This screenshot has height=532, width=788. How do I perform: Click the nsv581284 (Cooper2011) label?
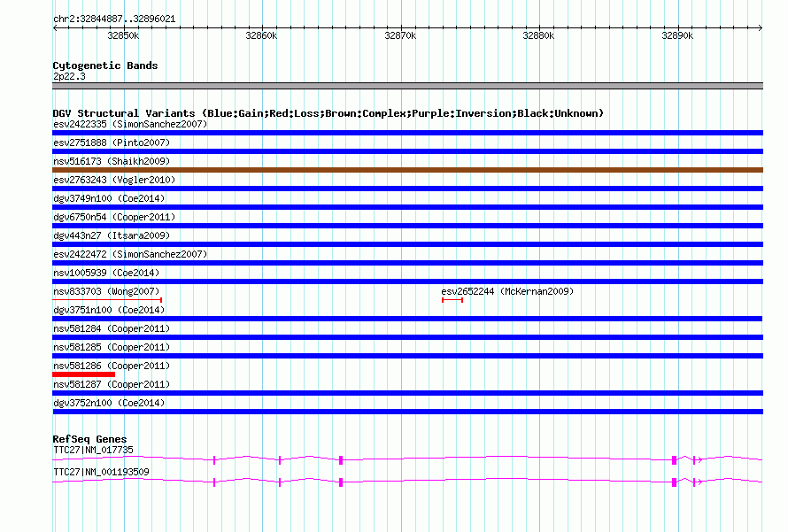point(112,328)
